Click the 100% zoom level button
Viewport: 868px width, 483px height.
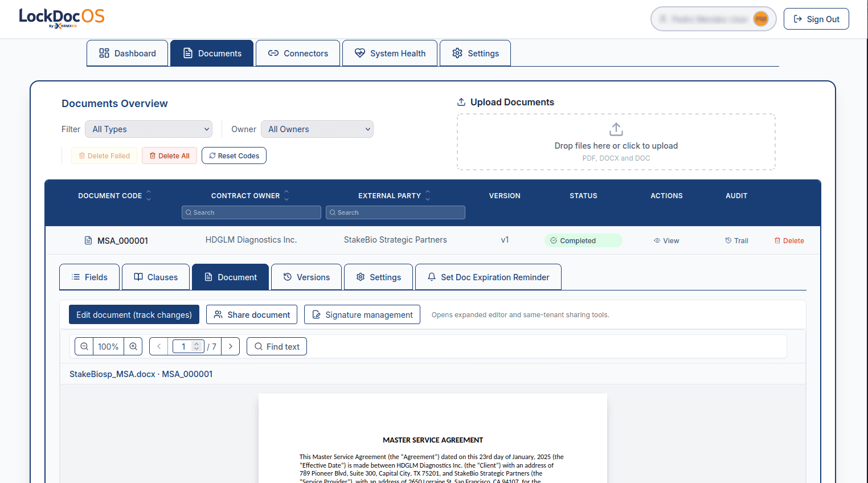pos(108,346)
